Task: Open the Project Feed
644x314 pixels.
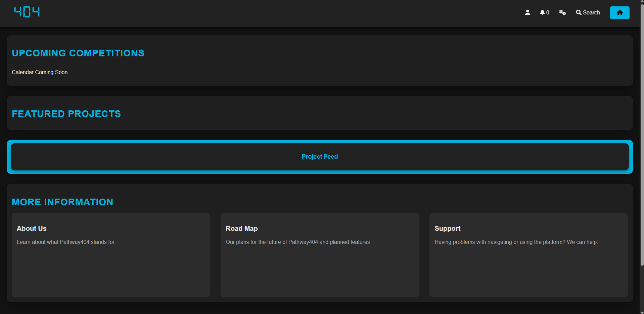Action: click(x=319, y=157)
